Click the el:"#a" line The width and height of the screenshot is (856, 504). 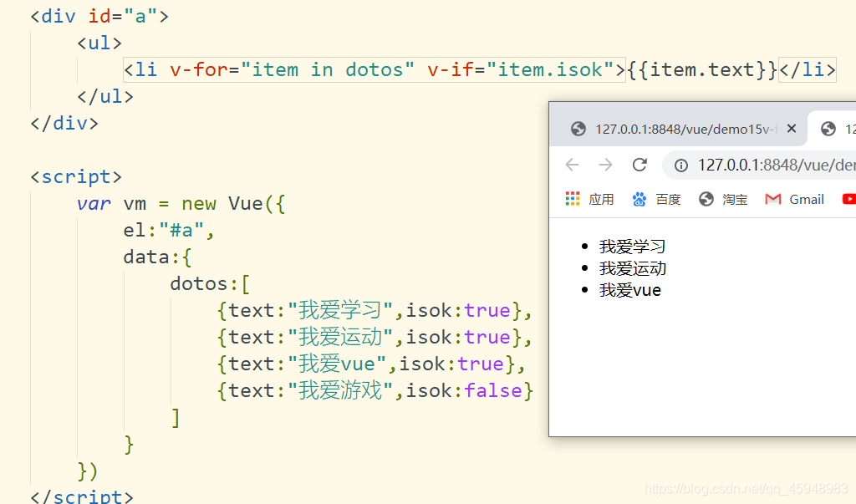(x=169, y=231)
